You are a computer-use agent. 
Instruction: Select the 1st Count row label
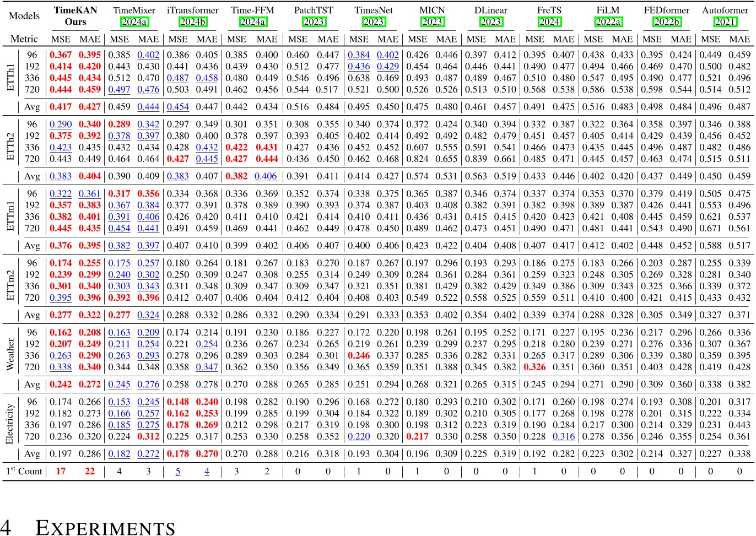coord(24,471)
